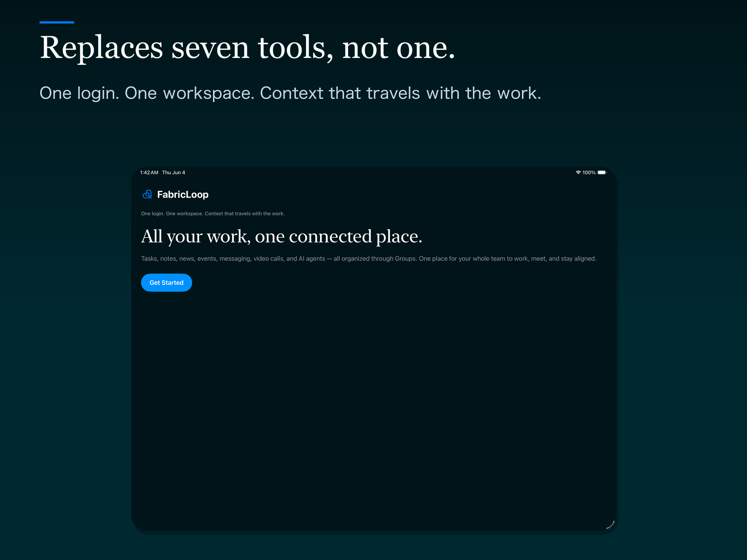The width and height of the screenshot is (747, 560).
Task: Click the FabricLoop logo icon
Action: [147, 194]
